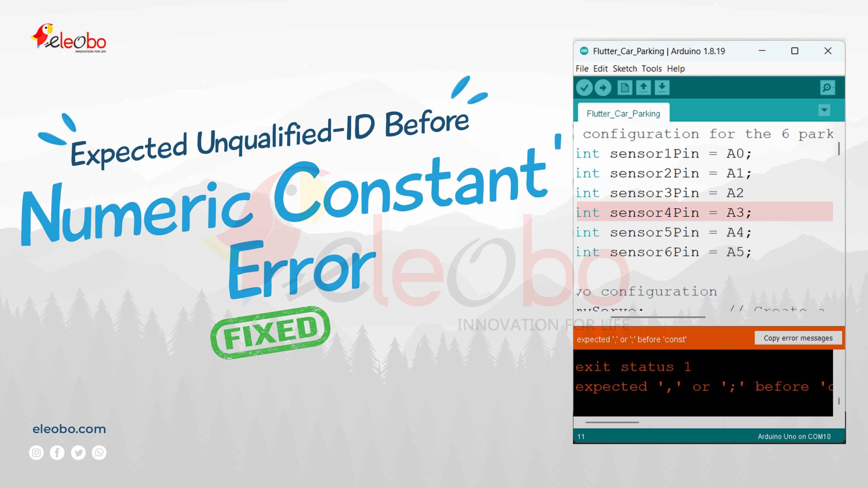The width and height of the screenshot is (868, 488).
Task: Click the eleobo.com link
Action: click(68, 429)
